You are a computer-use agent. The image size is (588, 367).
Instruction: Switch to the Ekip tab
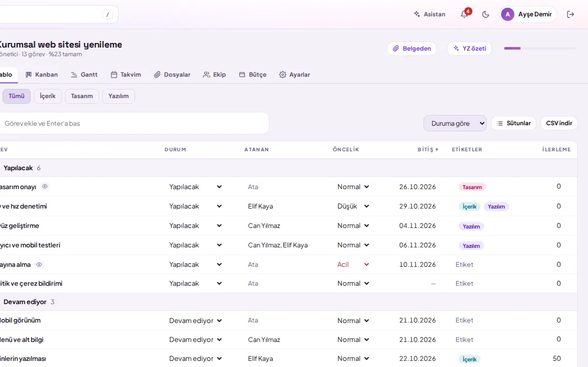pos(214,75)
